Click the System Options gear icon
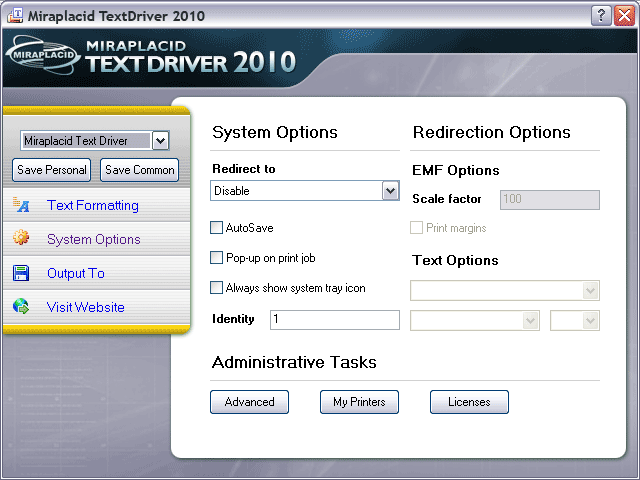 pos(21,237)
